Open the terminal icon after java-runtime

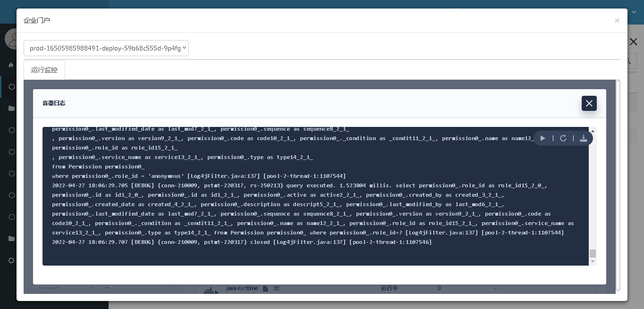pos(277,288)
